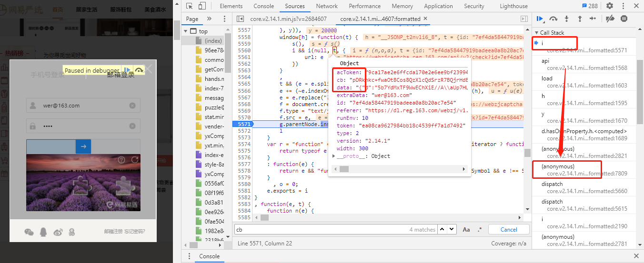644x263 pixels.
Task: Open the vender- file in navigator
Action: pyautogui.click(x=214, y=127)
